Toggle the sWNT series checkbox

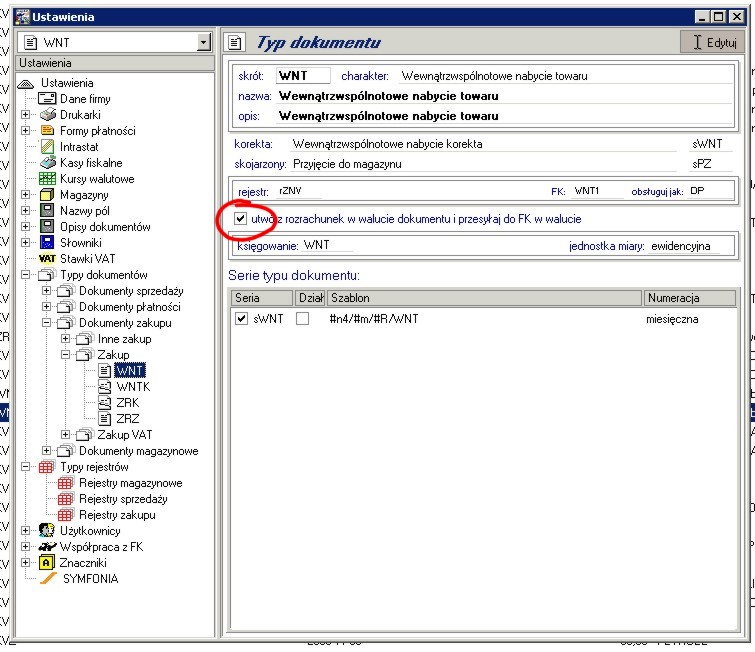click(240, 318)
